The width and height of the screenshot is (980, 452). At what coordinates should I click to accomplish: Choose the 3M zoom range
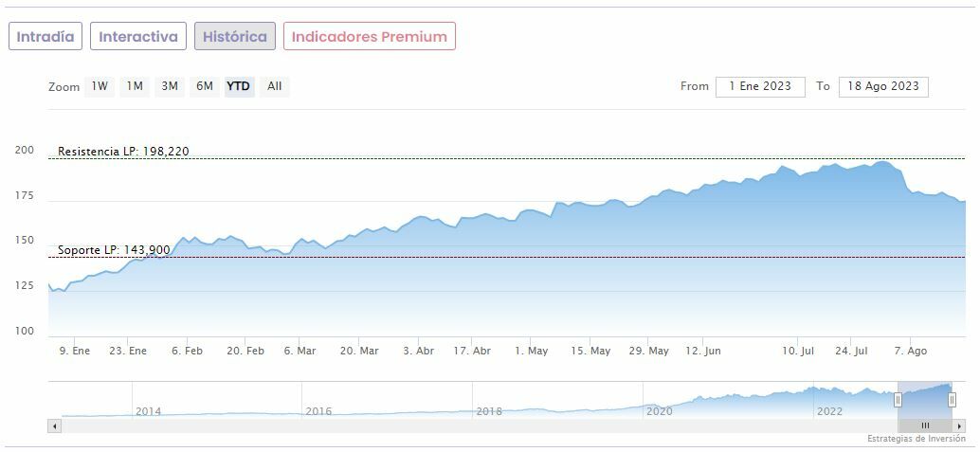pyautogui.click(x=170, y=86)
